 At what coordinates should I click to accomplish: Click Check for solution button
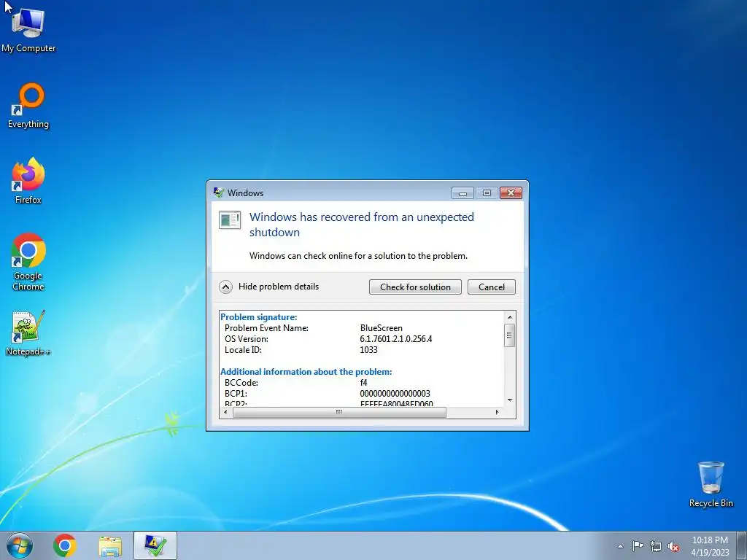click(415, 287)
